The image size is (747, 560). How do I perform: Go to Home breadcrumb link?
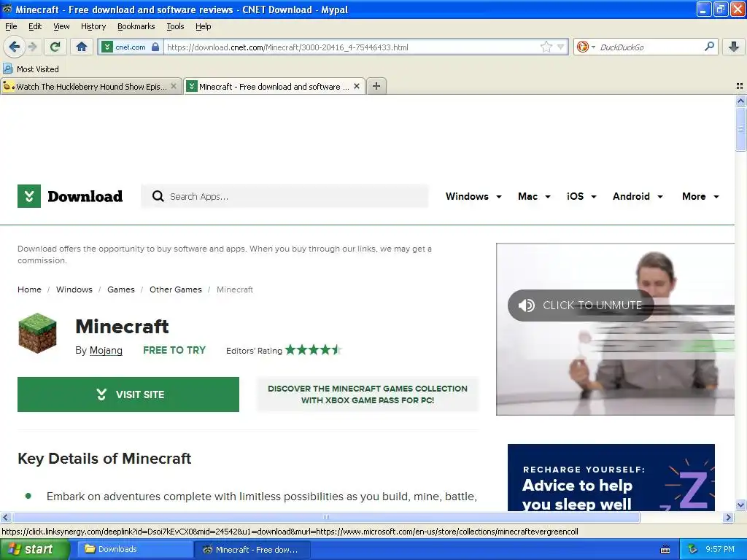[29, 289]
